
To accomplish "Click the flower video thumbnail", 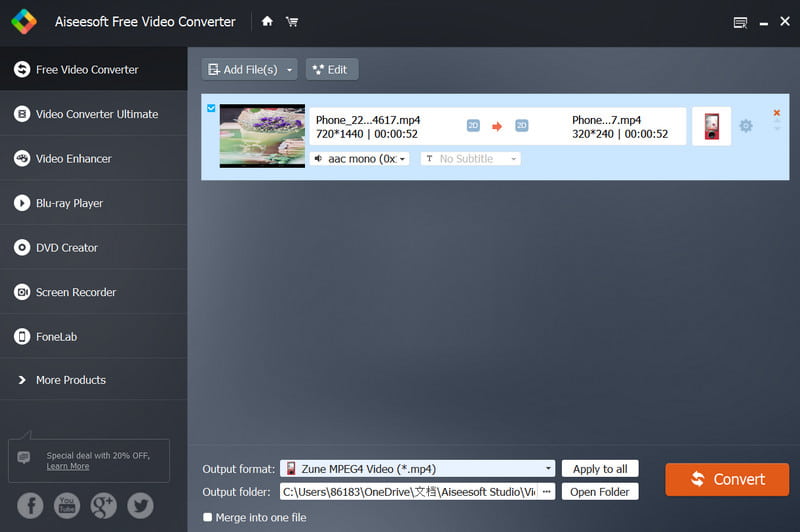I will click(x=262, y=136).
